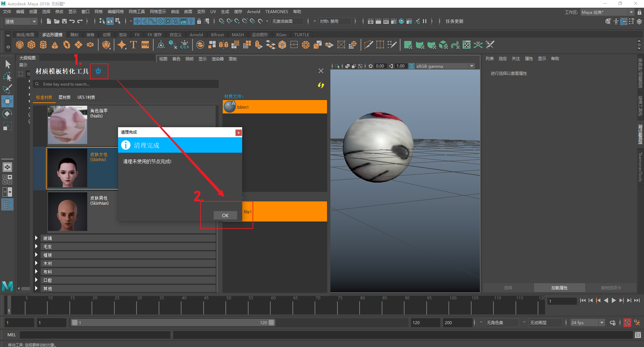Click the 加载属性 button
This screenshot has width=644, height=347.
[x=559, y=288]
